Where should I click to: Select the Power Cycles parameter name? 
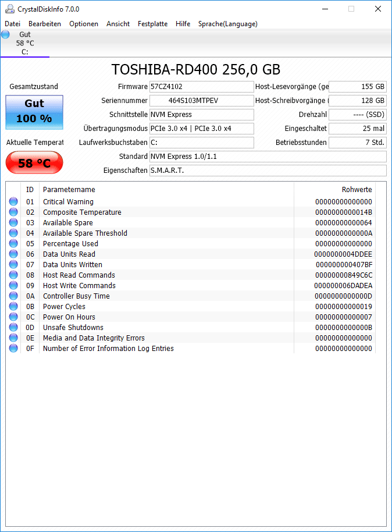pos(64,306)
